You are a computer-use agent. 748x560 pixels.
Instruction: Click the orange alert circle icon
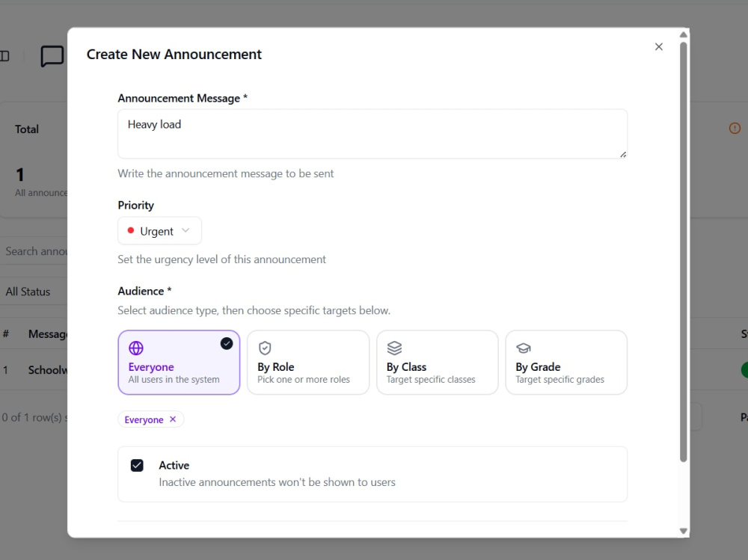tap(735, 129)
